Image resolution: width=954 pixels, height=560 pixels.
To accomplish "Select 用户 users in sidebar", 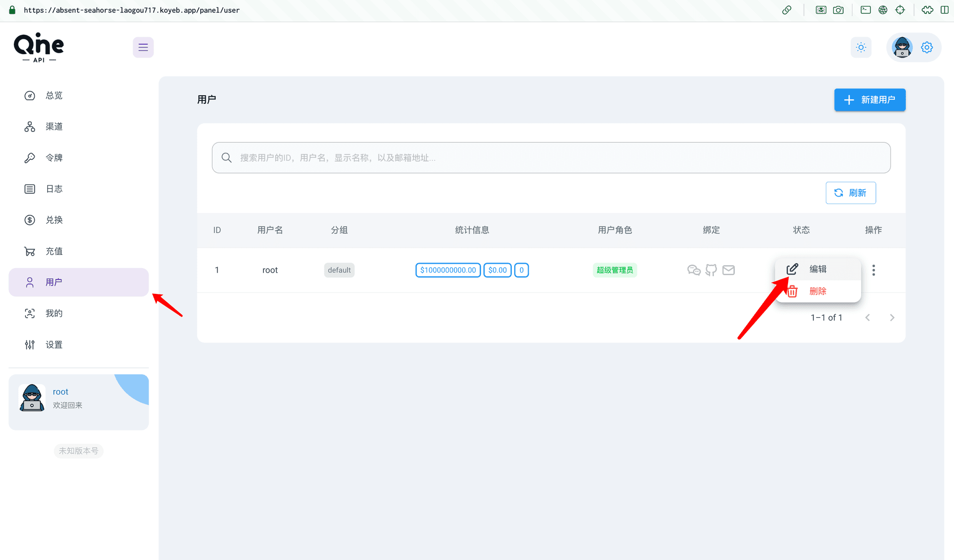I will pyautogui.click(x=79, y=282).
